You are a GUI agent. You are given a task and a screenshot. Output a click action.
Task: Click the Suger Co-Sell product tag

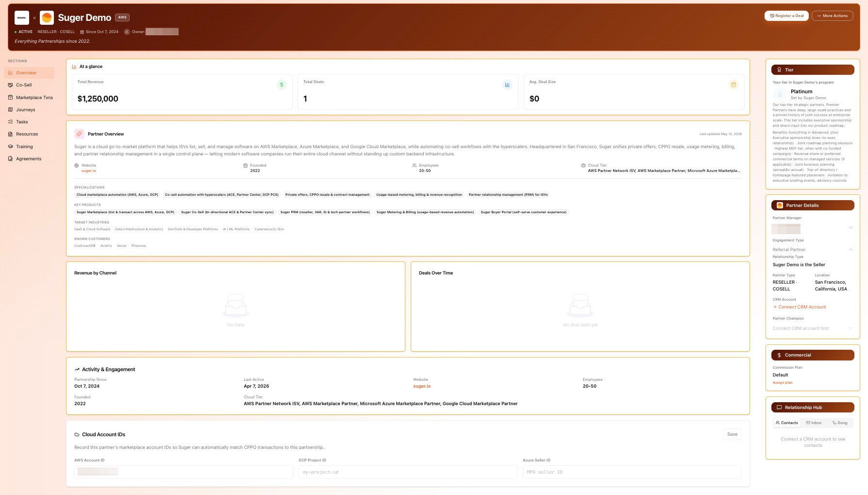click(x=227, y=212)
